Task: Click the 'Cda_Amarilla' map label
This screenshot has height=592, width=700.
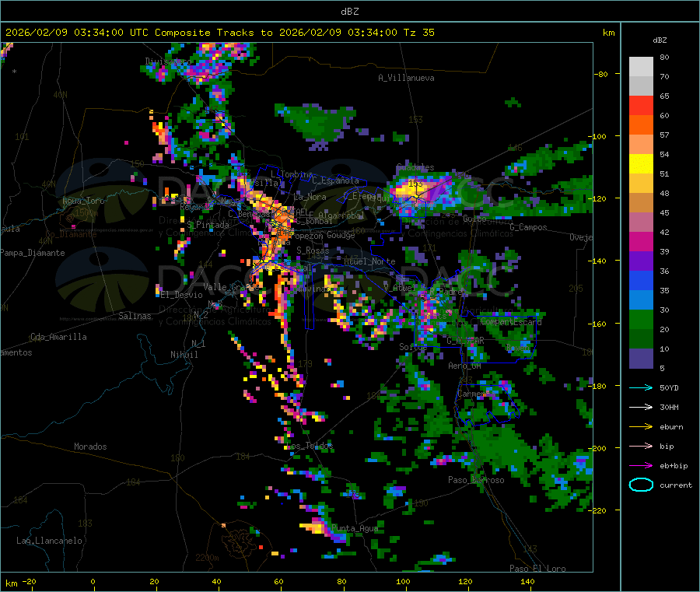Action: (x=58, y=337)
